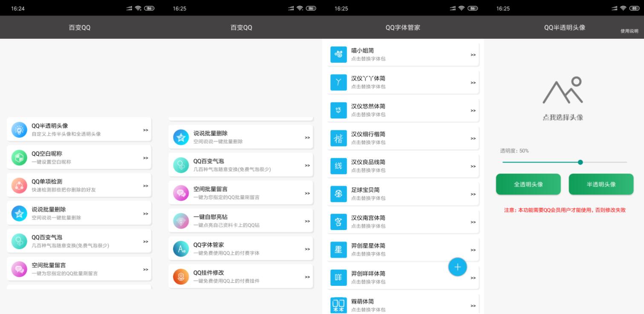Tap the Y-shaped icon for 汉仪丫丫体简
This screenshot has height=314, width=644.
[338, 82]
